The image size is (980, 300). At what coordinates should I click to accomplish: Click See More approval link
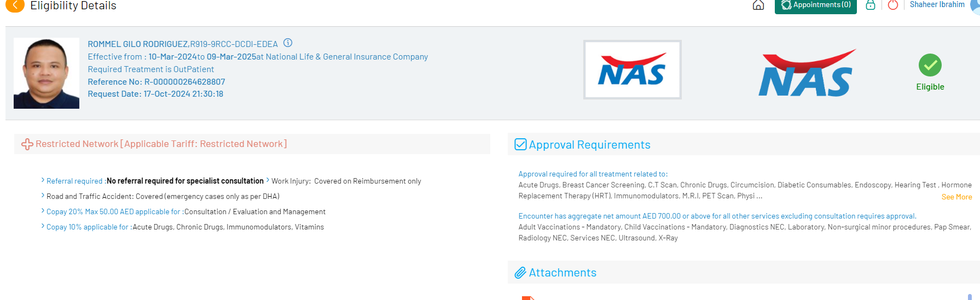[956, 197]
